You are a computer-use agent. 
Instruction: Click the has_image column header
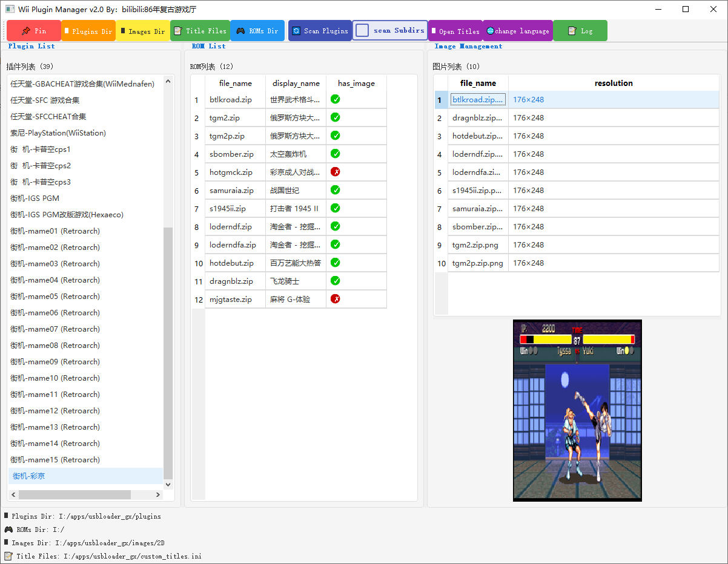tap(356, 84)
